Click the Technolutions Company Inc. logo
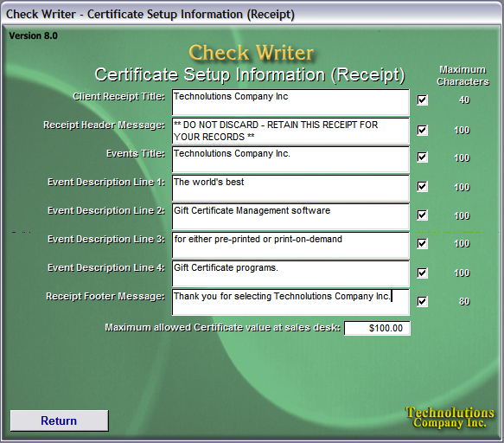This screenshot has height=443, width=504. click(450, 417)
